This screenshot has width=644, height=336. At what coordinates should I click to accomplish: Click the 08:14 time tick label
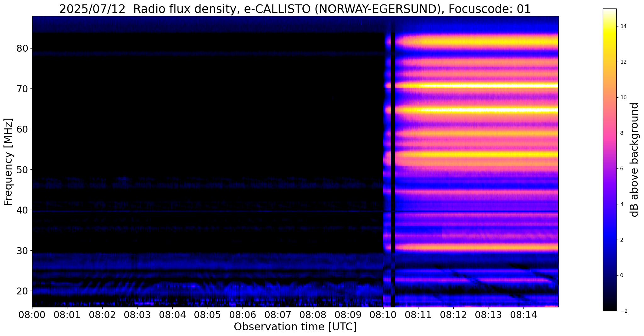(x=523, y=315)
